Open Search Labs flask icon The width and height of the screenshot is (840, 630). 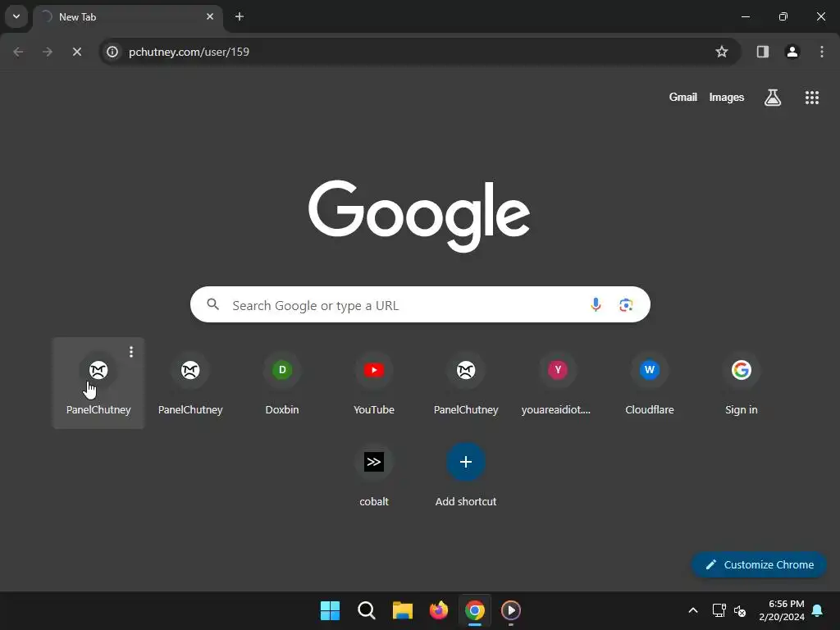(x=772, y=98)
